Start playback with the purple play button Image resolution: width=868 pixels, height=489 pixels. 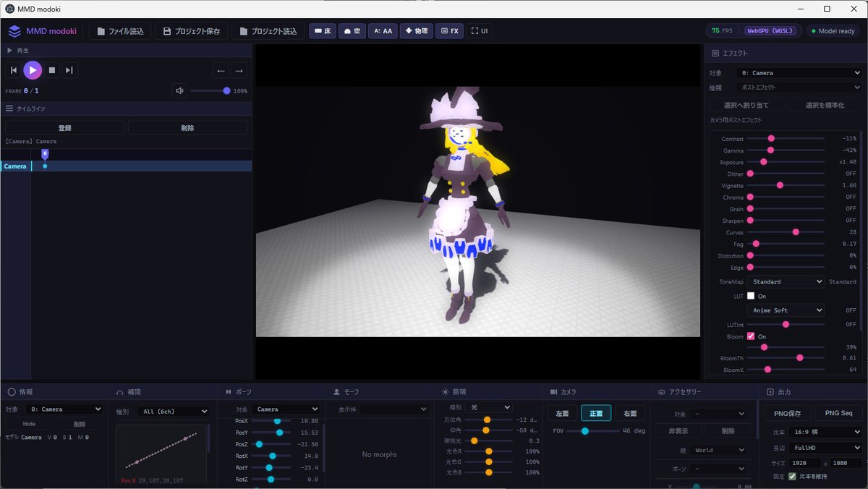(x=33, y=70)
